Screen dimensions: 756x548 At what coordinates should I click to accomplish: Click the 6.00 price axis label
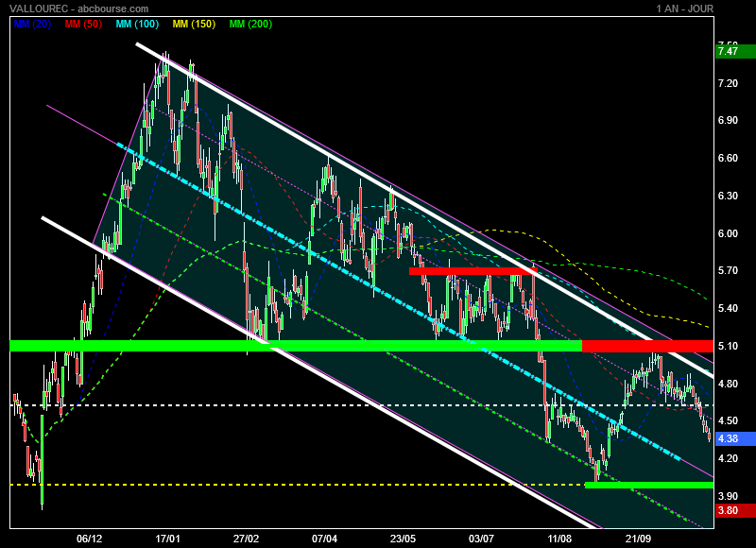point(728,233)
